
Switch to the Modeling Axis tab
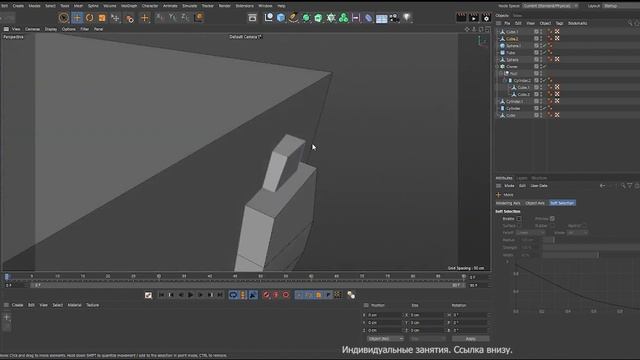click(508, 203)
